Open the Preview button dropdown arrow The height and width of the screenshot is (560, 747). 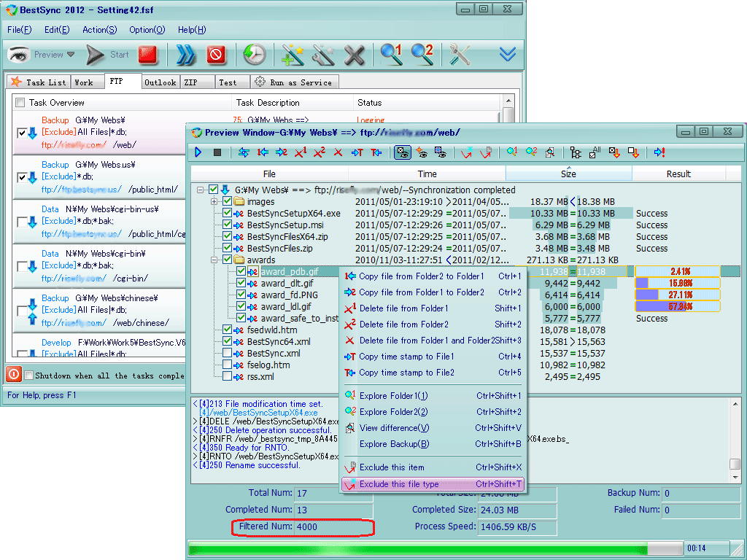click(71, 55)
